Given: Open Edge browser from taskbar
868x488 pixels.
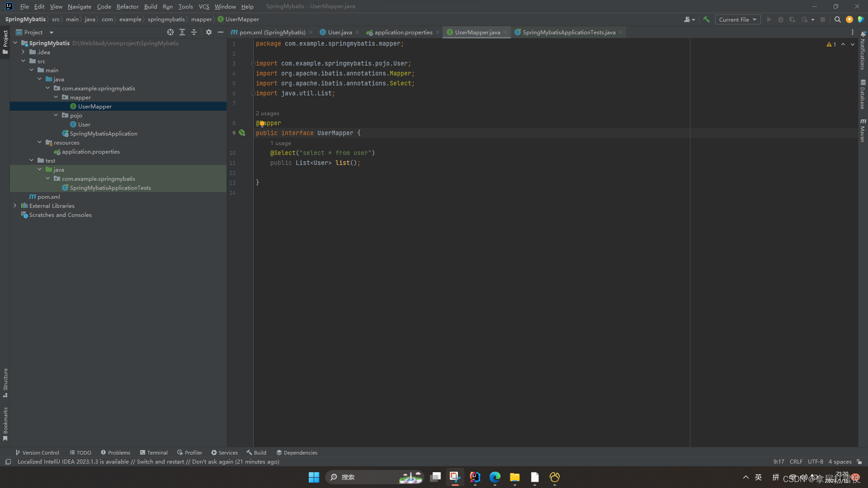Looking at the screenshot, I should pos(495,477).
